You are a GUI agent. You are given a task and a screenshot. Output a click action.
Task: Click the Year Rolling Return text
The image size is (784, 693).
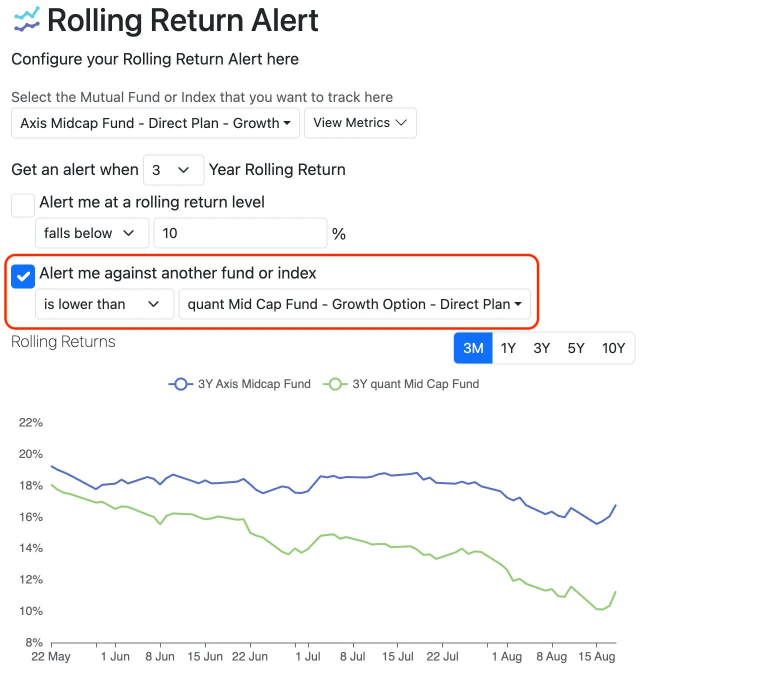click(x=277, y=169)
